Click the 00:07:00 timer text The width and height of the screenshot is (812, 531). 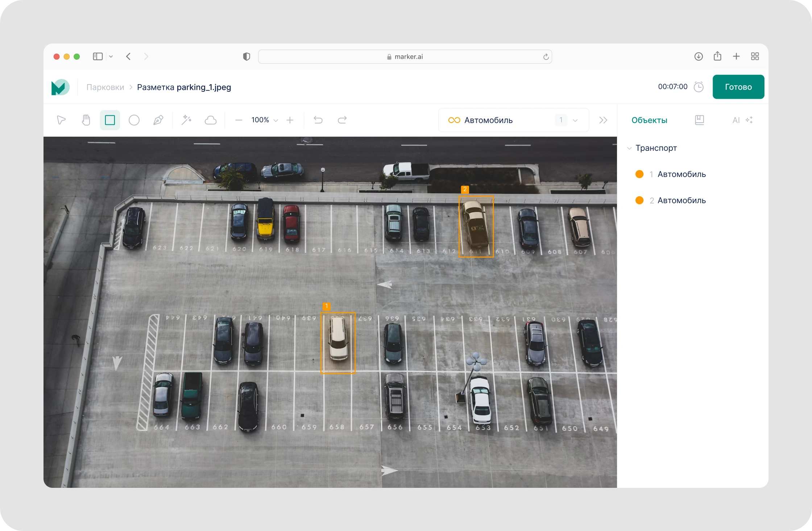(673, 87)
